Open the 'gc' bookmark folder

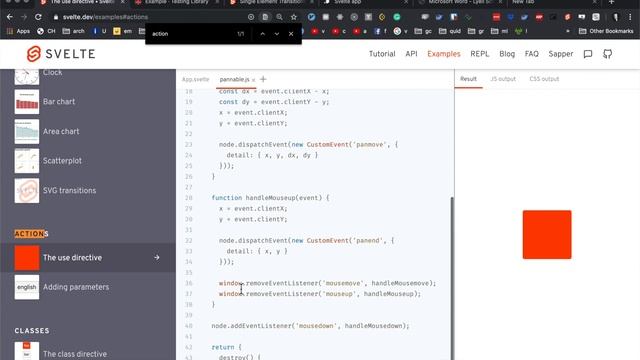[423, 31]
